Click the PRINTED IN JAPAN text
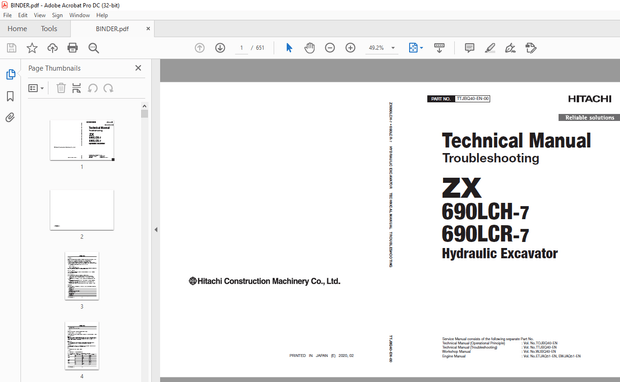620x382 pixels. pos(321,356)
